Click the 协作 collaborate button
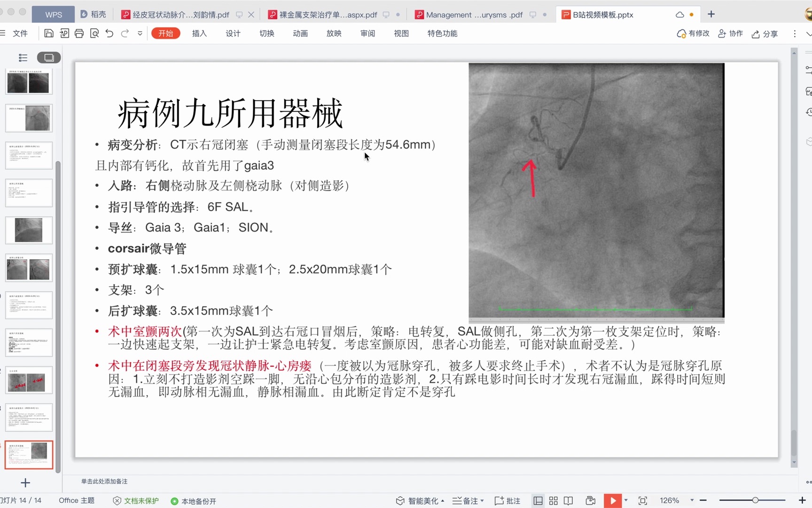Viewport: 812px width, 508px height. click(731, 33)
